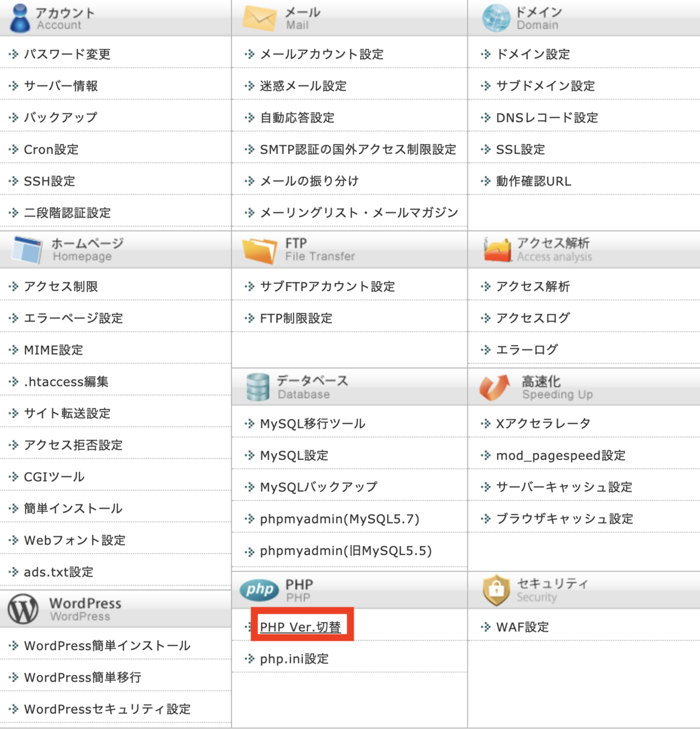Image resolution: width=700 pixels, height=729 pixels.
Task: Click the Account person icon
Action: click(x=20, y=17)
